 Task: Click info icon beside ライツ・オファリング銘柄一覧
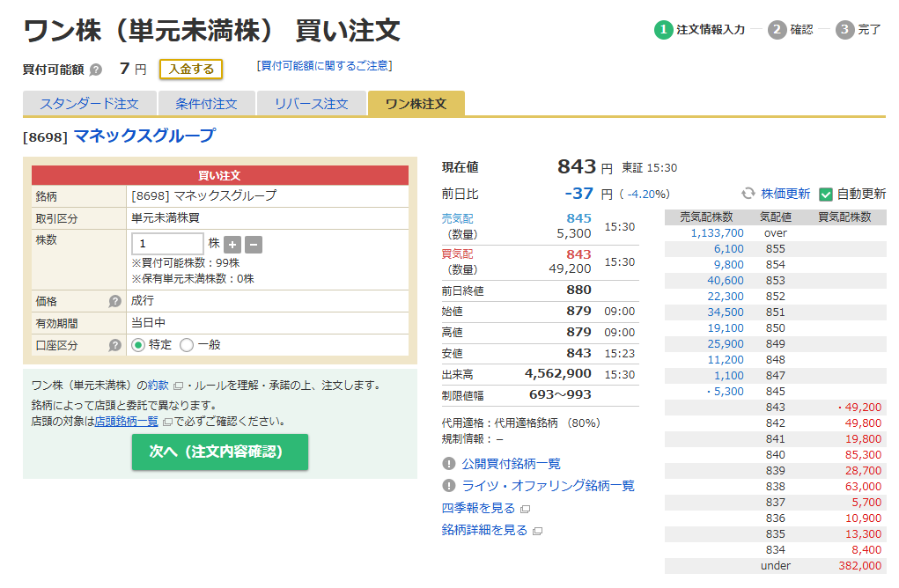pos(449,486)
